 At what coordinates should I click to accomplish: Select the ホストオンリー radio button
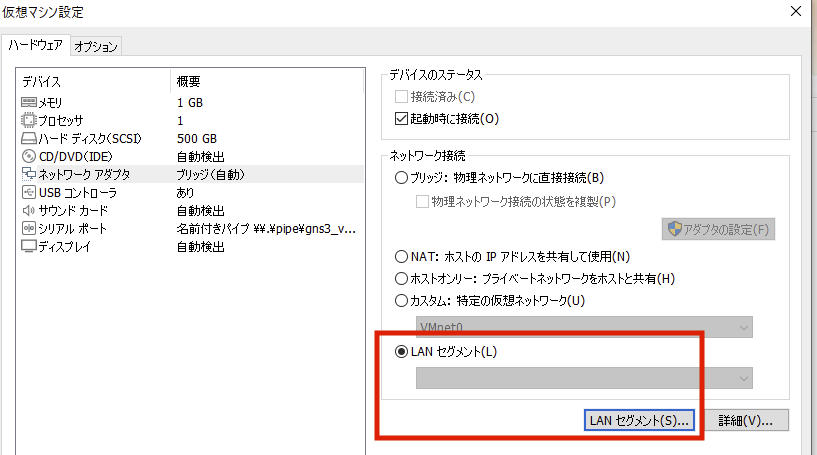[x=401, y=279]
